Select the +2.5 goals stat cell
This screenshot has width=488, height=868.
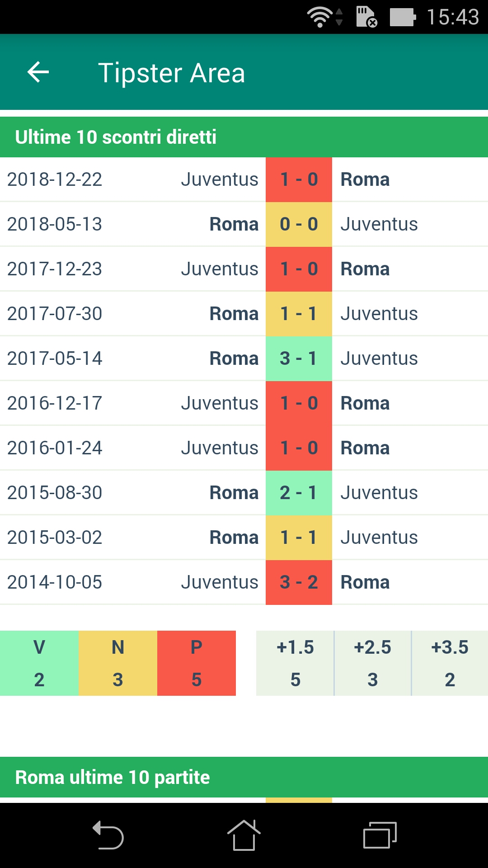[x=373, y=663]
